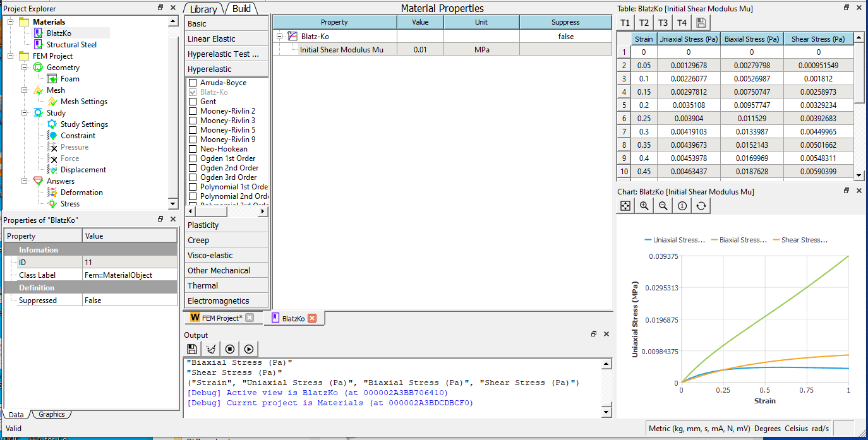The image size is (868, 440).
Task: Toggle Uniaxial Stress legend color swatch
Action: tap(648, 240)
